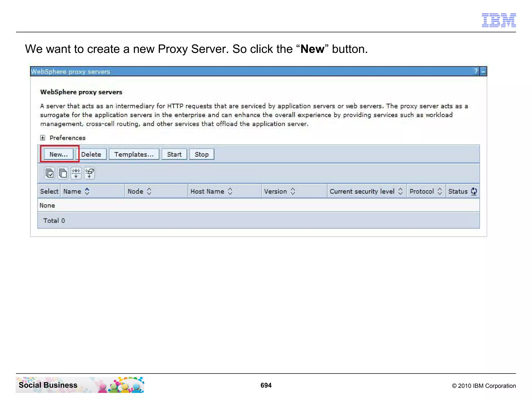Click the New... button

click(x=58, y=154)
